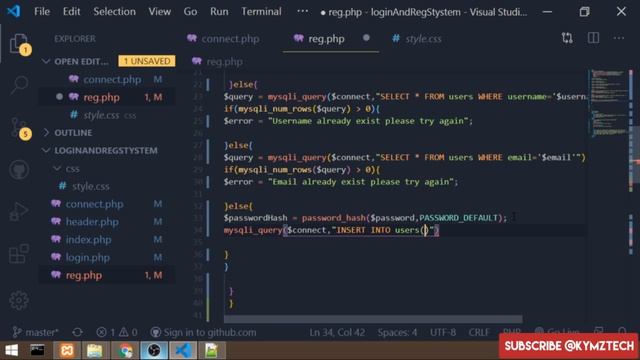640x360 pixels.
Task: Split the editor to the right
Action: click(593, 38)
